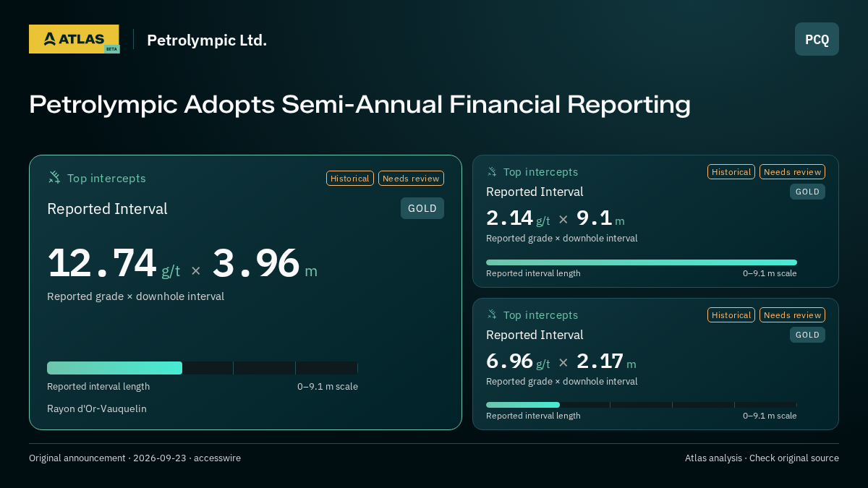
Task: Click the Reported Interval title in the 6.96 g/t card
Action: 535,335
